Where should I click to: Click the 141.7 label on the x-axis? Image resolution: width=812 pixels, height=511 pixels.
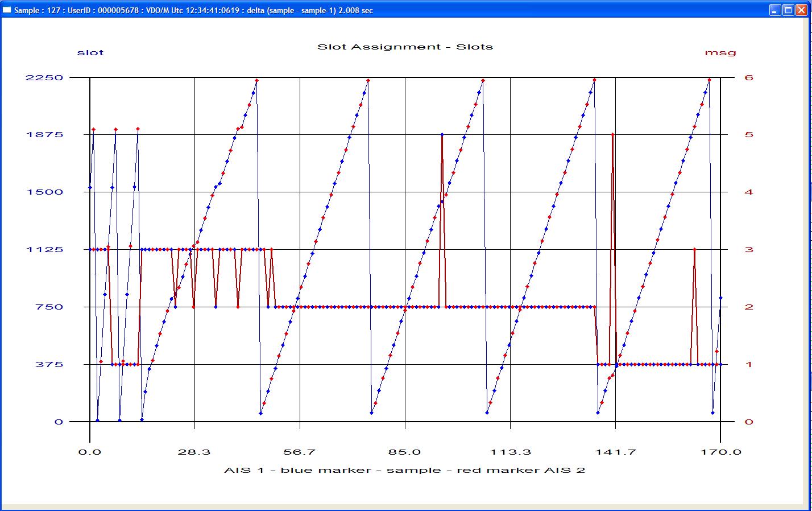pyautogui.click(x=615, y=452)
